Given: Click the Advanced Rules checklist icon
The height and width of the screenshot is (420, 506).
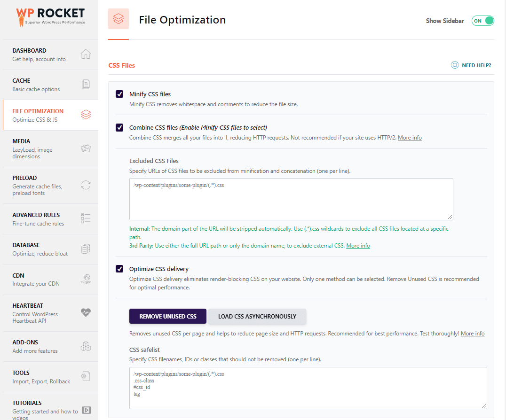Looking at the screenshot, I should tap(86, 218).
